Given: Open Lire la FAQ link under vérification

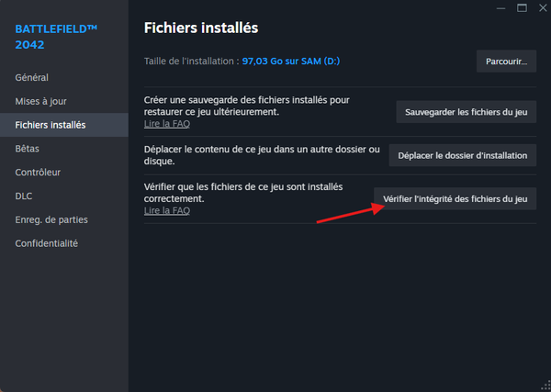Looking at the screenshot, I should (x=167, y=210).
